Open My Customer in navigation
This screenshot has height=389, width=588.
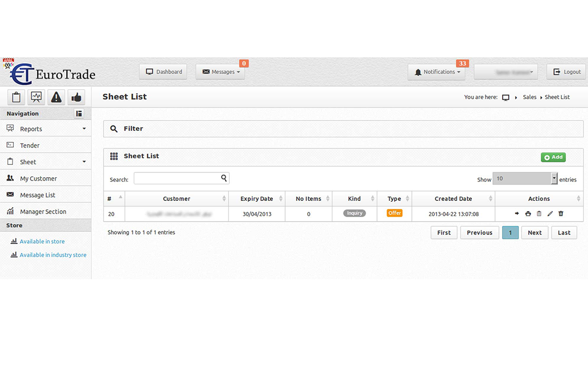coord(38,179)
